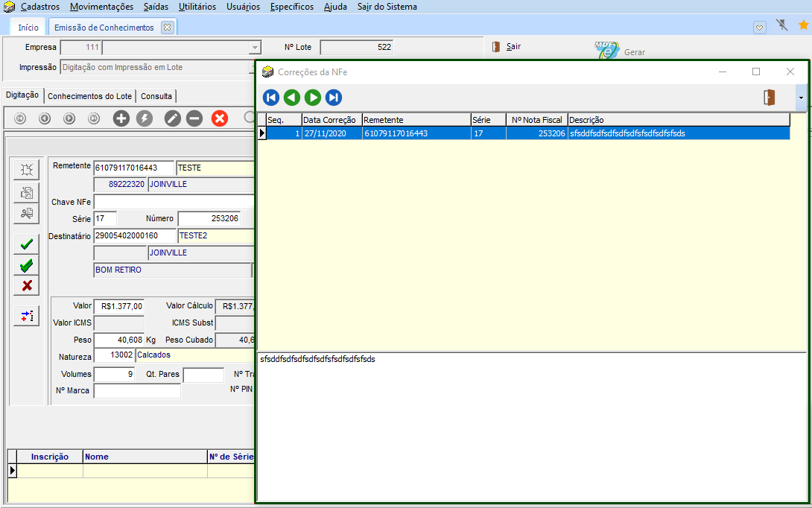812x508 pixels.
Task: Switch to Conhecimentos do Lote tab
Action: [89, 96]
